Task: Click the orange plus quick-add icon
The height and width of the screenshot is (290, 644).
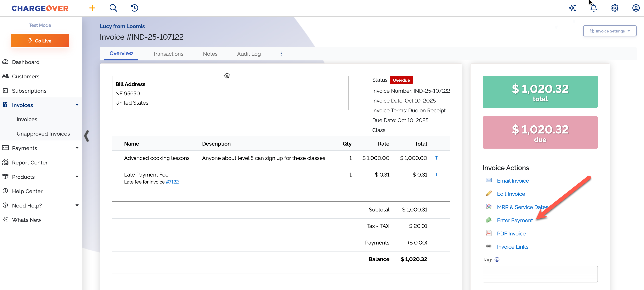Action: pos(92,8)
